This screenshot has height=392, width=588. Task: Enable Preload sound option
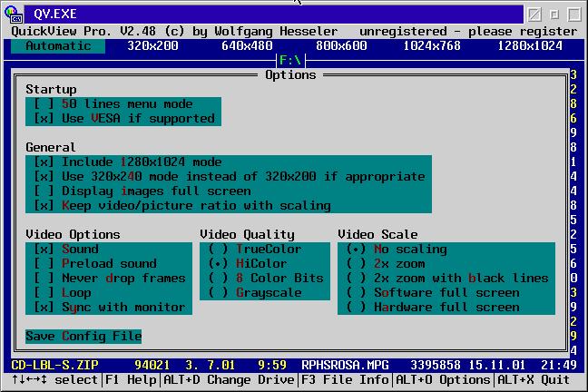click(95, 263)
